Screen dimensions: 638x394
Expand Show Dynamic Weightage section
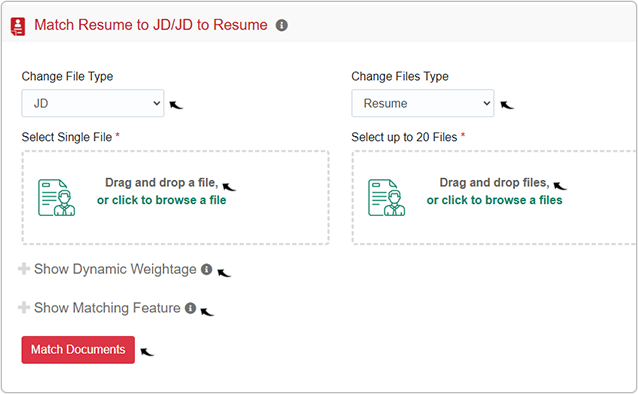point(115,269)
